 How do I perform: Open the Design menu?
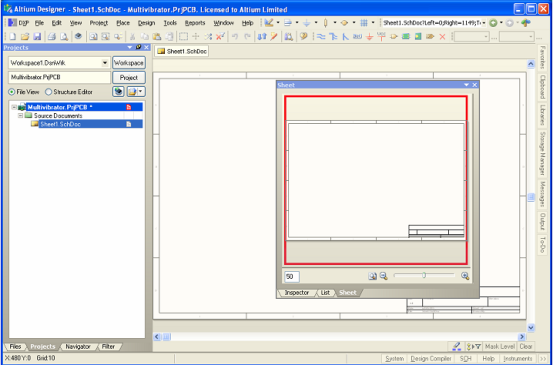point(146,23)
